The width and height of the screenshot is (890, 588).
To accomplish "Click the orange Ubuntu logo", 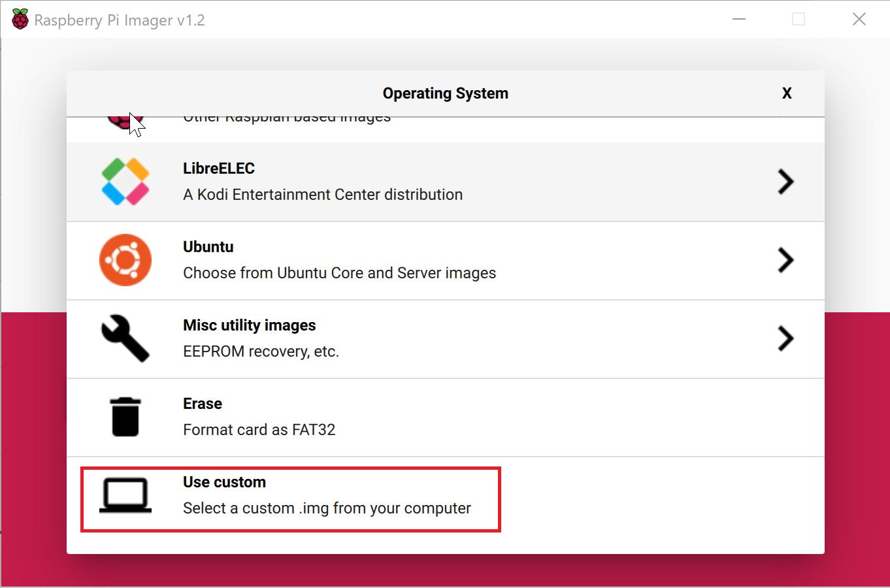I will [125, 260].
